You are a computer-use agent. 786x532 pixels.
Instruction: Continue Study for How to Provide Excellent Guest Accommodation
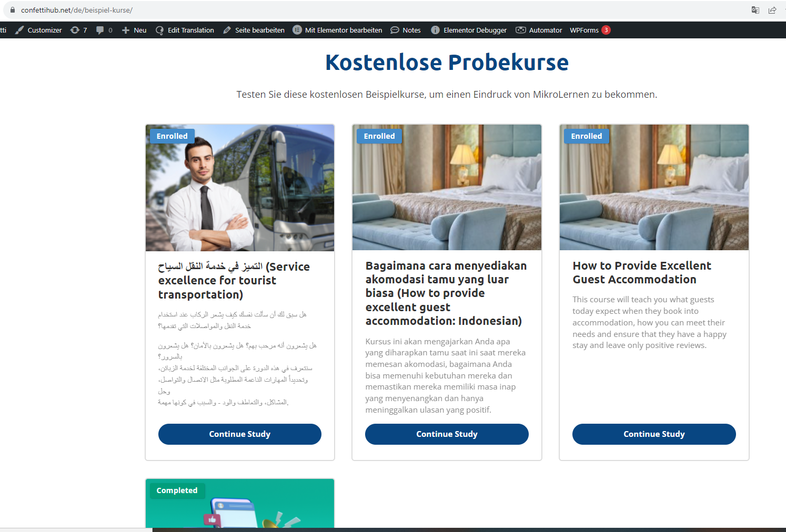click(654, 434)
